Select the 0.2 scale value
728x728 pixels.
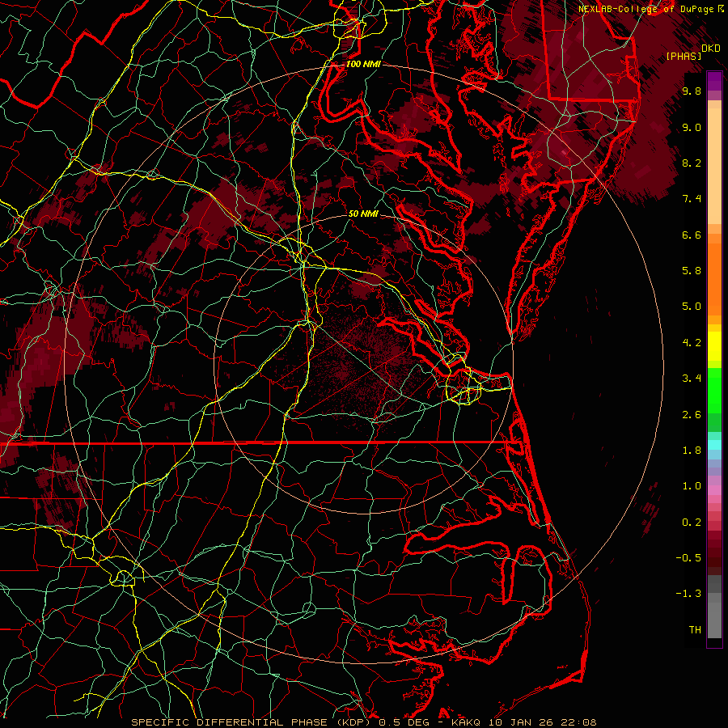[x=692, y=523]
